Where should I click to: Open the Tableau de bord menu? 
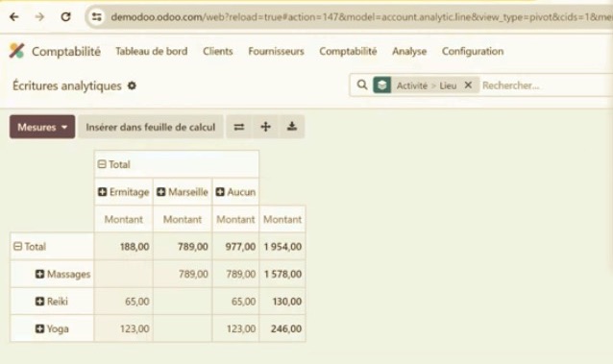[152, 51]
